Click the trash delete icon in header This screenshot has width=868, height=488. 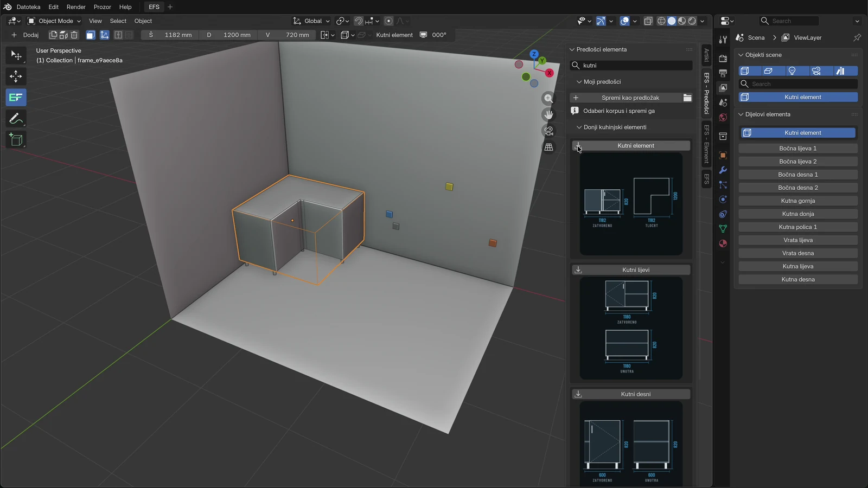(x=74, y=35)
